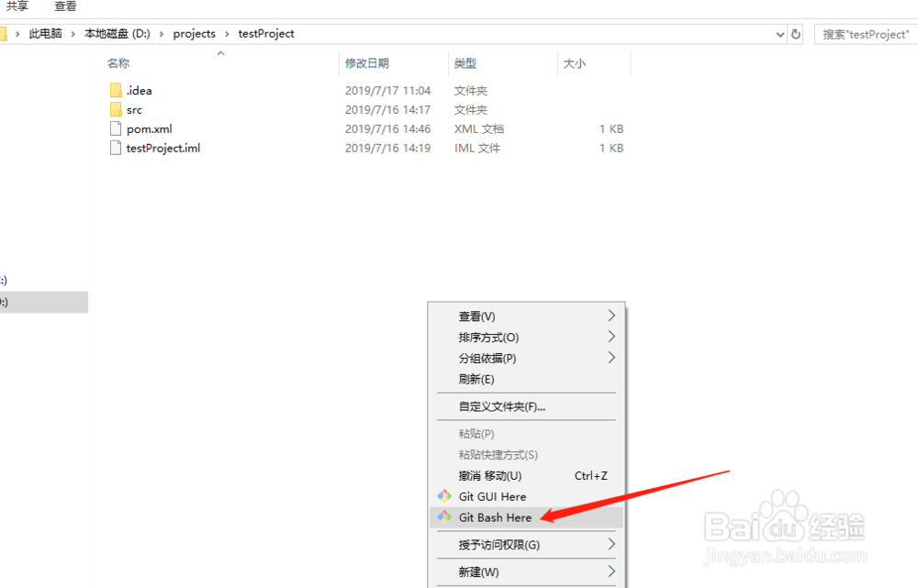
Task: Select the .idea folder name
Action: (x=140, y=91)
